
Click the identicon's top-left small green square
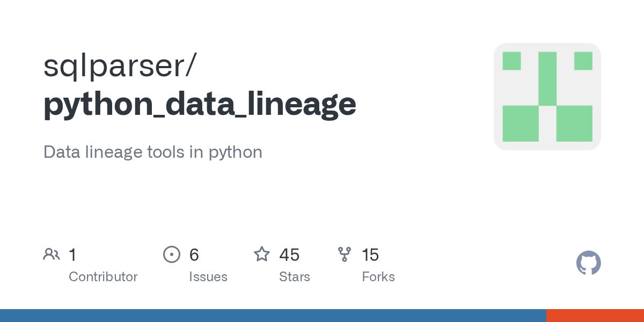pos(511,61)
